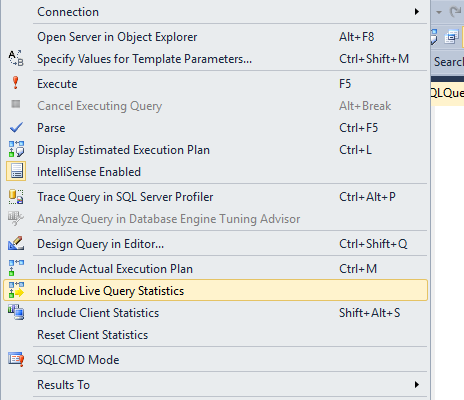Toggle the IntelliSense Enabled icon
464x400 pixels.
click(x=16, y=171)
